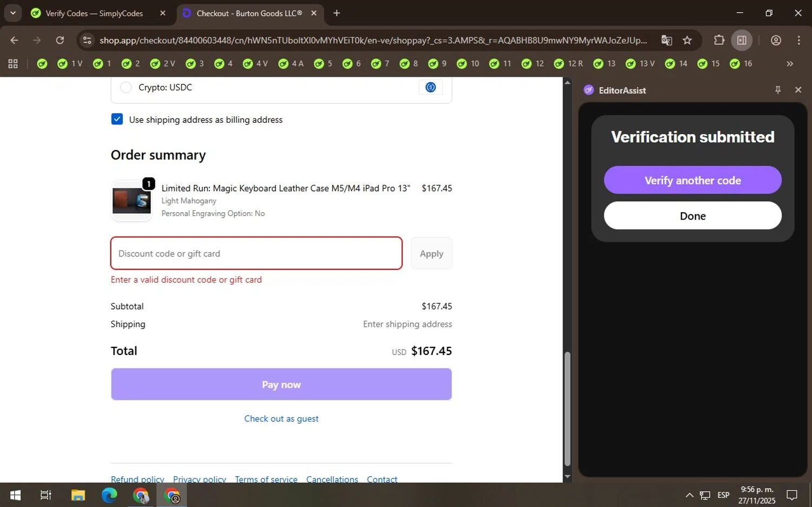Open the tab search dropdown arrow
The height and width of the screenshot is (507, 812).
coord(13,13)
